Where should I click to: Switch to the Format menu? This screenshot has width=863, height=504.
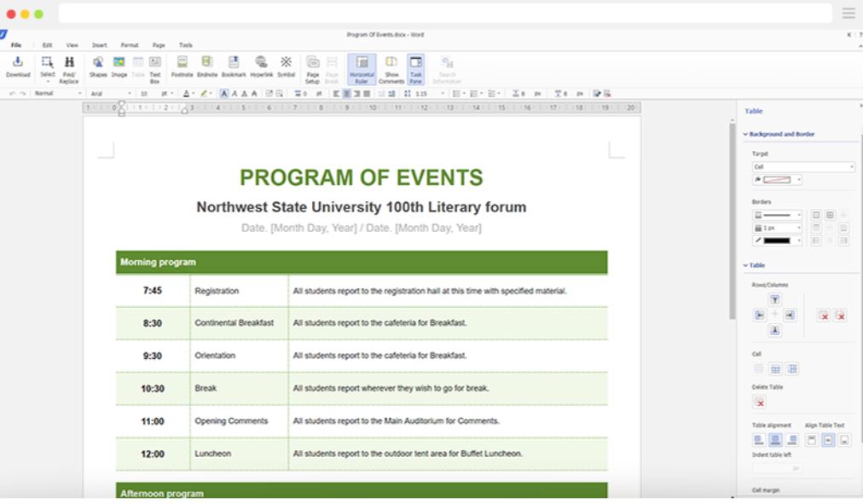click(130, 44)
